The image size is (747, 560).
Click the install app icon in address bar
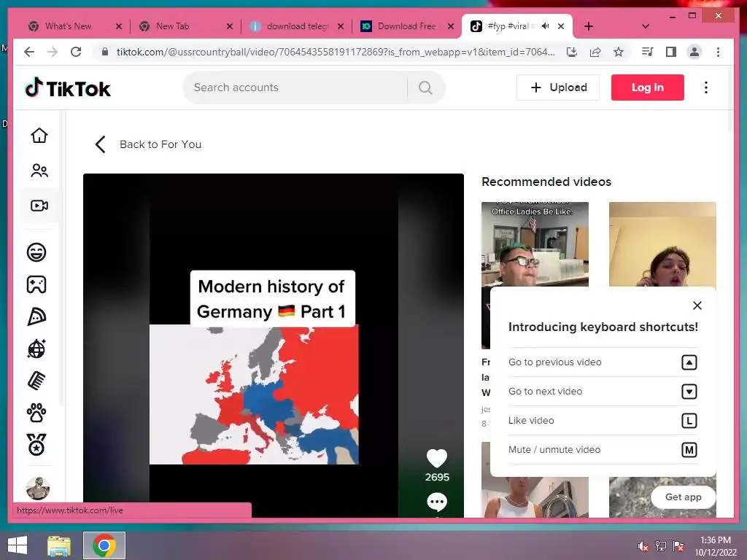pos(572,52)
